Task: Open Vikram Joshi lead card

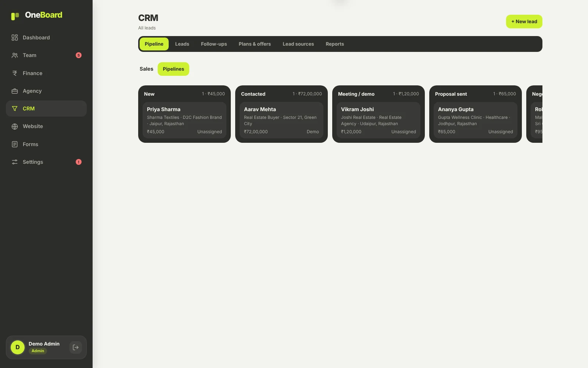Action: (x=379, y=120)
